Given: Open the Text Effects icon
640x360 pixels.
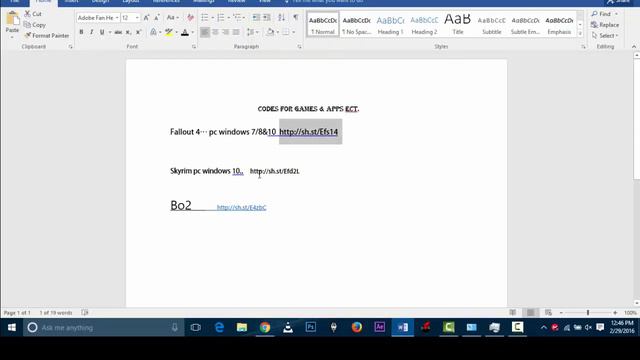Looking at the screenshot, I should coord(153,32).
